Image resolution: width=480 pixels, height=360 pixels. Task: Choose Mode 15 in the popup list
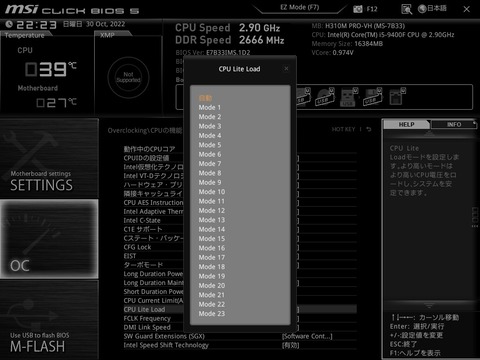click(212, 239)
